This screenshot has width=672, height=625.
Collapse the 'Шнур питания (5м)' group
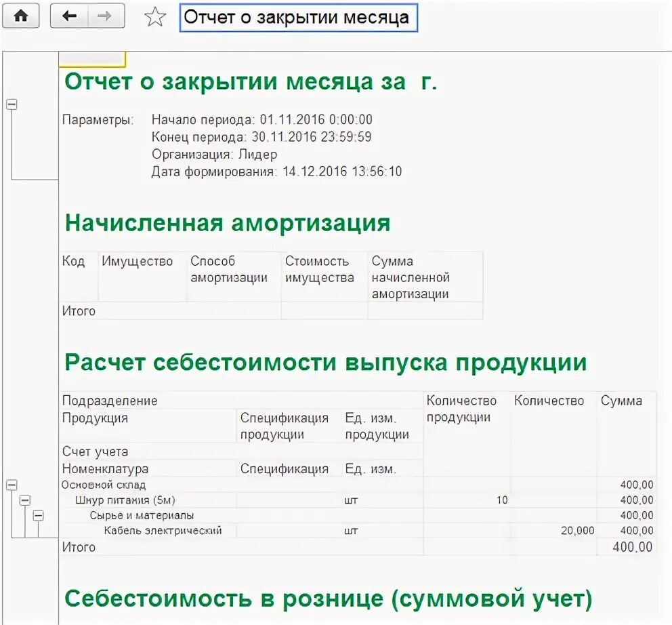tap(25, 500)
